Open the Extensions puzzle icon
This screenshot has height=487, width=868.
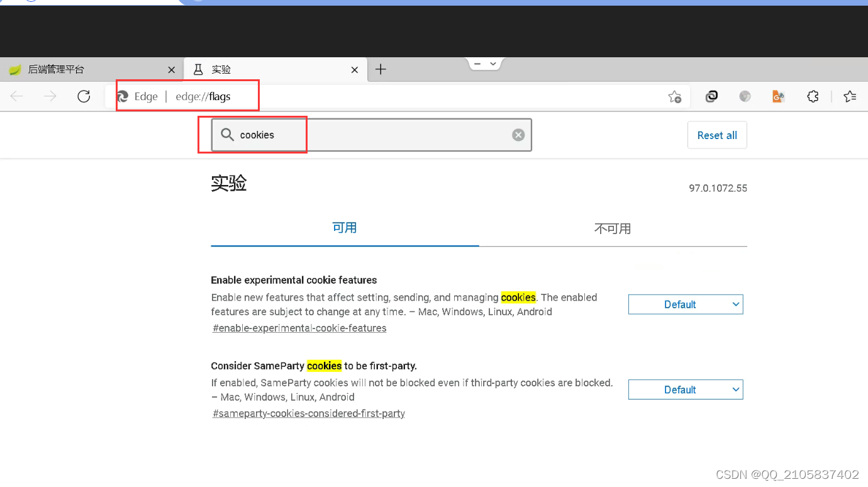[x=813, y=96]
